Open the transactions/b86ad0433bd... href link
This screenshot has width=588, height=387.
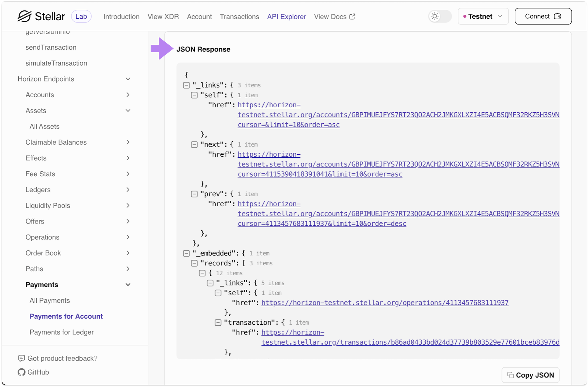(410, 337)
